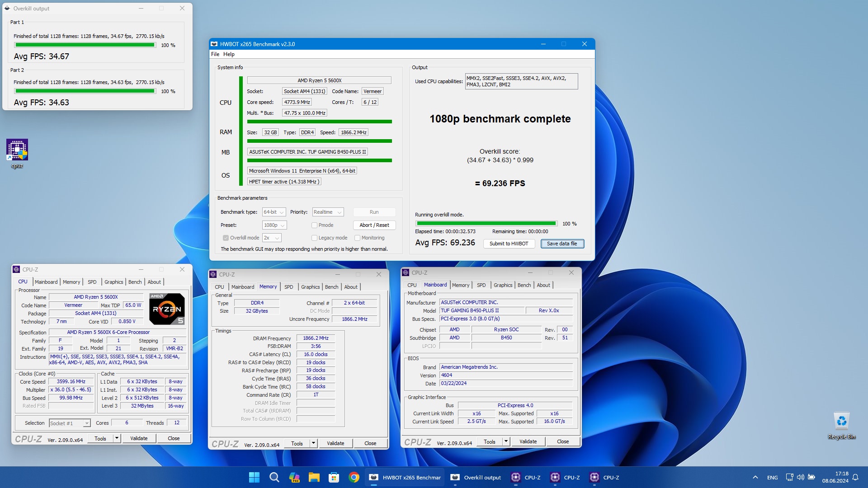The width and height of the screenshot is (868, 488).
Task: Click Save data file button
Action: 562,244
